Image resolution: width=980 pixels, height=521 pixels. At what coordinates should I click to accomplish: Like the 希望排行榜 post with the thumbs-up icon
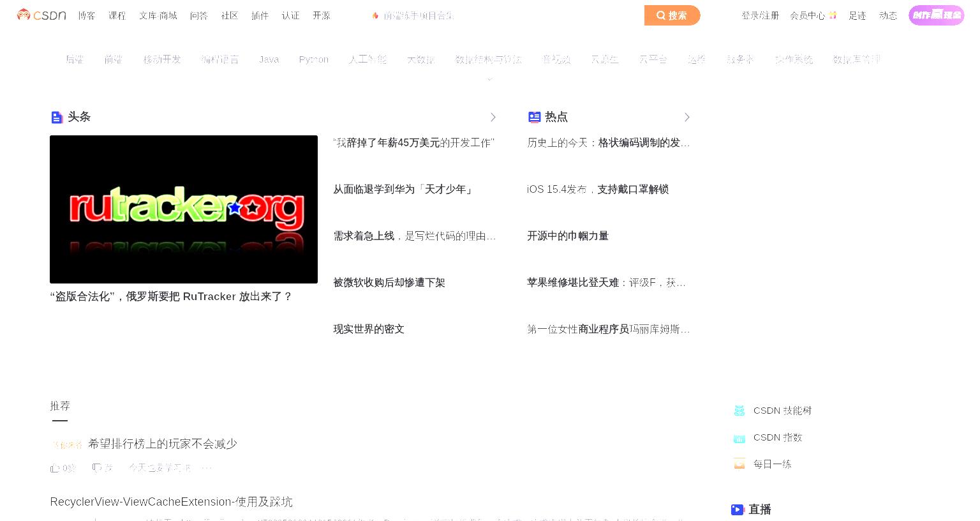click(55, 468)
